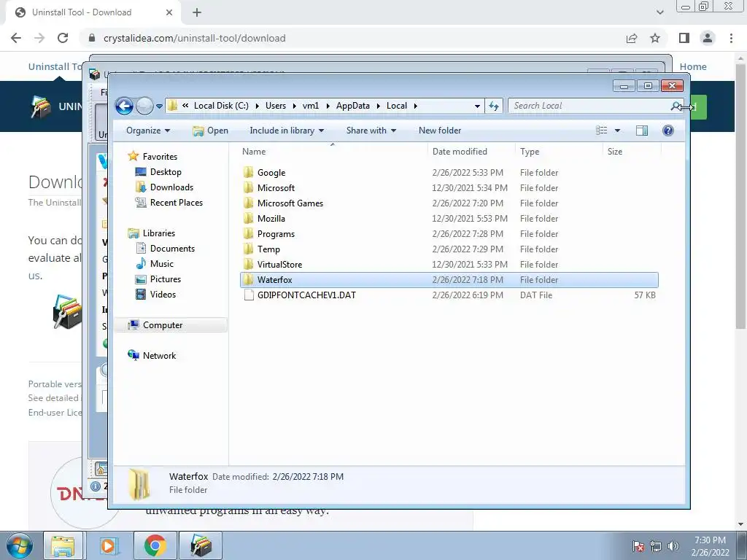Open the Organize menu
The width and height of the screenshot is (747, 560).
[x=148, y=131]
